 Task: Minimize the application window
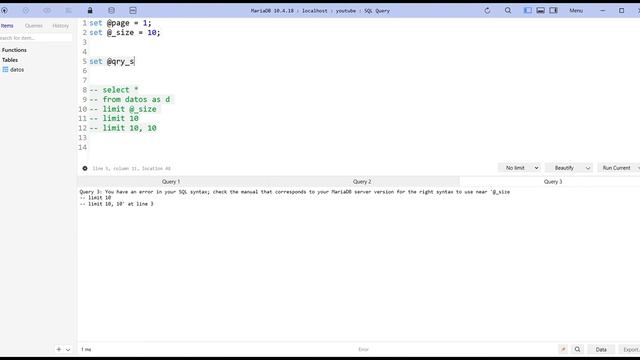603,11
